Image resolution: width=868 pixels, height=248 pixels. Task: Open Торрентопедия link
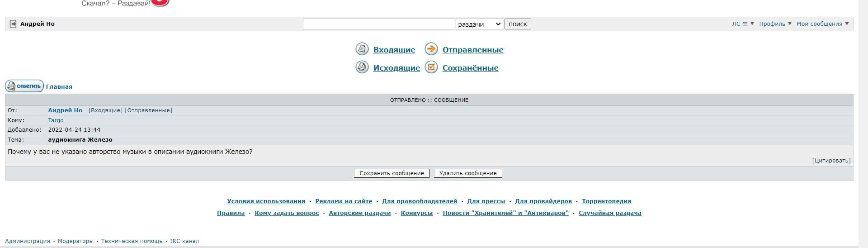click(606, 201)
